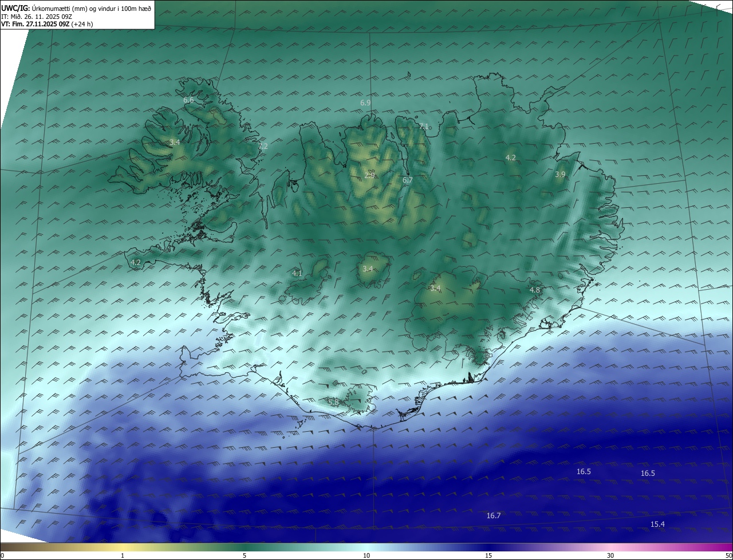Click the VT: Fim. 27.11.2025 09Z (+24 h) line

pyautogui.click(x=47, y=24)
